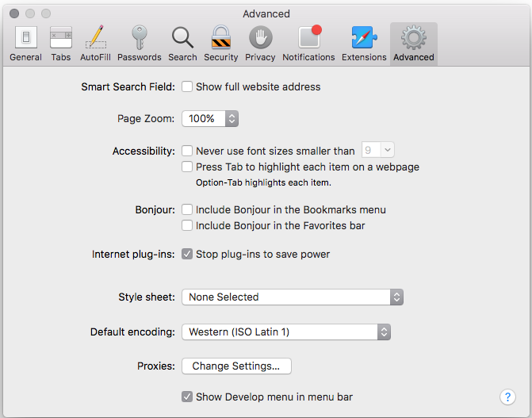This screenshot has height=418, width=532.
Task: Enable Include Bonjour in the Favorites bar
Action: click(187, 225)
